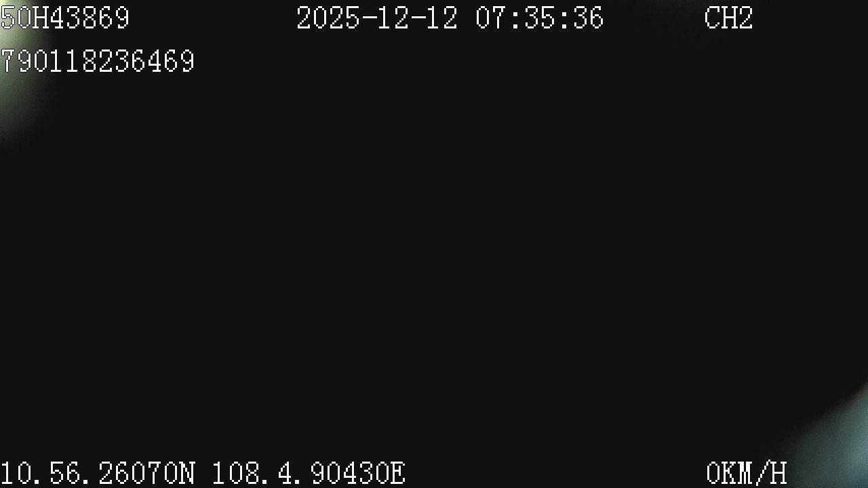Select the 0KM/H speed readout
Viewport: 868px width, 488px height.
[746, 473]
